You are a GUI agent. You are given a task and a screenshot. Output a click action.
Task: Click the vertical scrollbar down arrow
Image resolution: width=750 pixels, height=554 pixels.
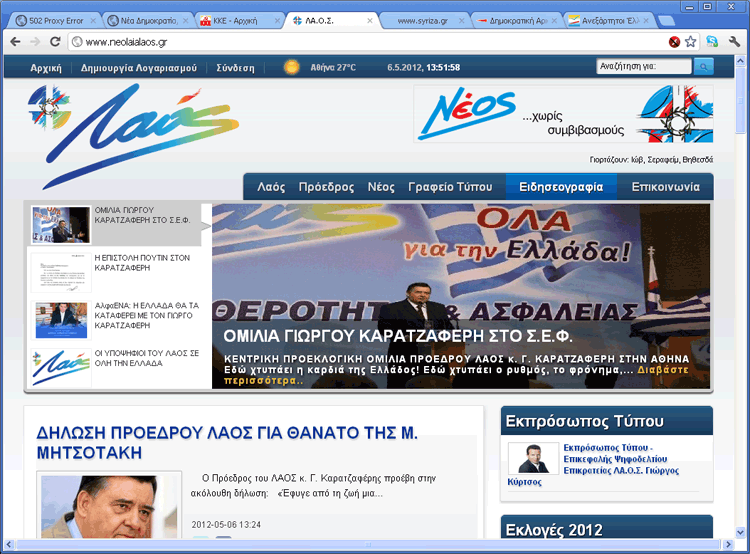coord(740,532)
